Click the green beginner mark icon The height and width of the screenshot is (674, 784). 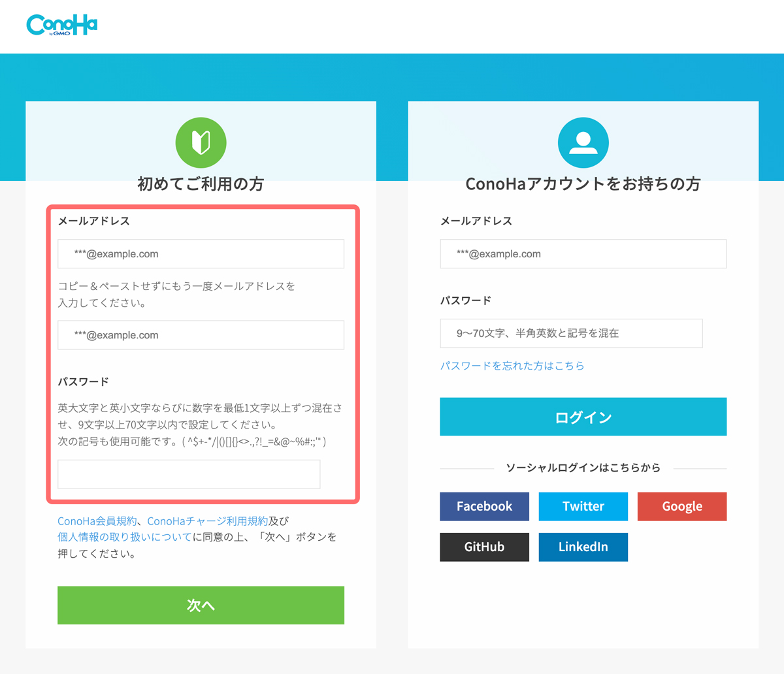pyautogui.click(x=201, y=142)
